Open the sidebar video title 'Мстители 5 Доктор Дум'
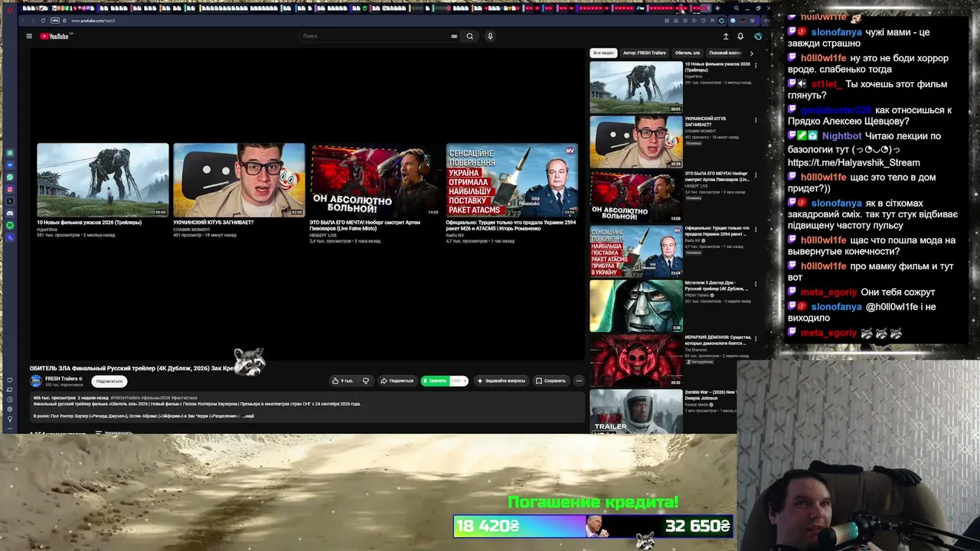 coord(717,285)
